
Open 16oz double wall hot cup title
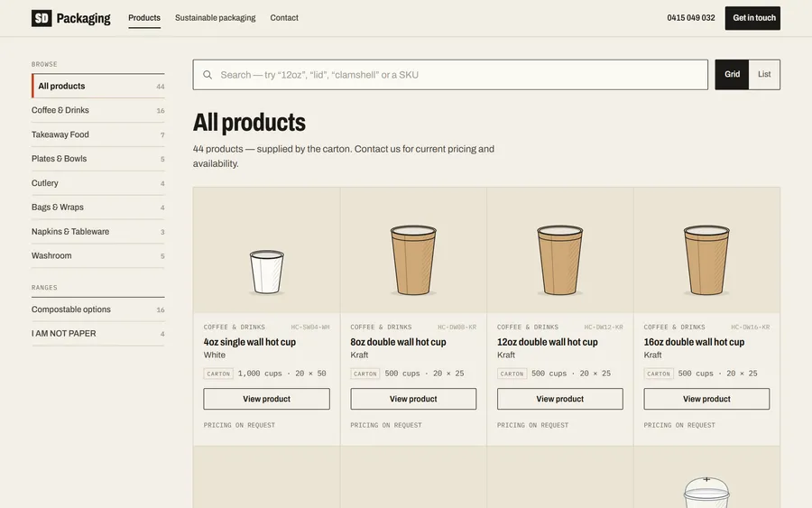(694, 342)
